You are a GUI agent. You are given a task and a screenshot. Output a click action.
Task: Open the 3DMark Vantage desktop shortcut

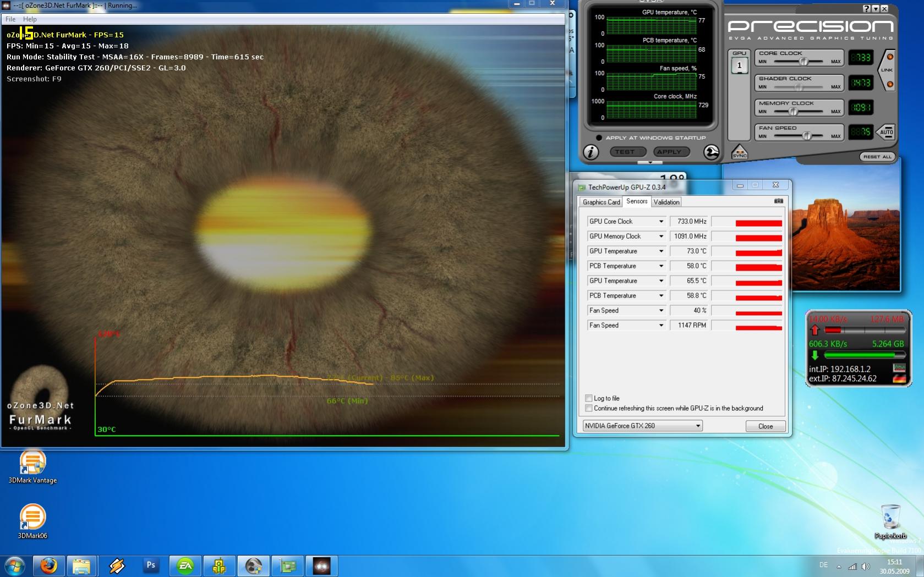(x=32, y=467)
